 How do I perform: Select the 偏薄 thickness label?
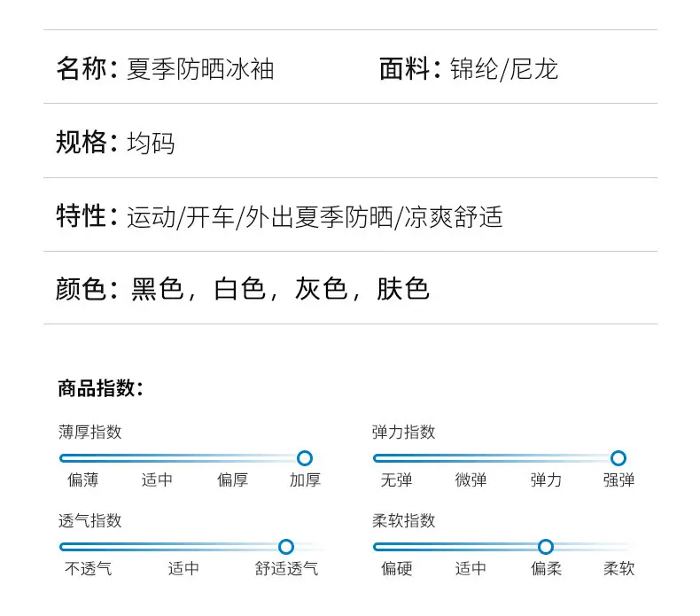click(83, 480)
